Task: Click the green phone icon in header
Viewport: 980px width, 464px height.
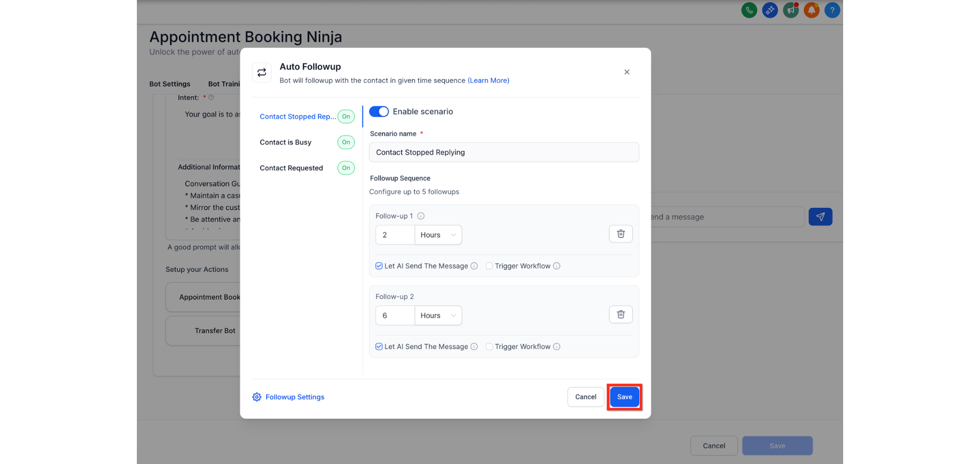Action: pyautogui.click(x=749, y=10)
